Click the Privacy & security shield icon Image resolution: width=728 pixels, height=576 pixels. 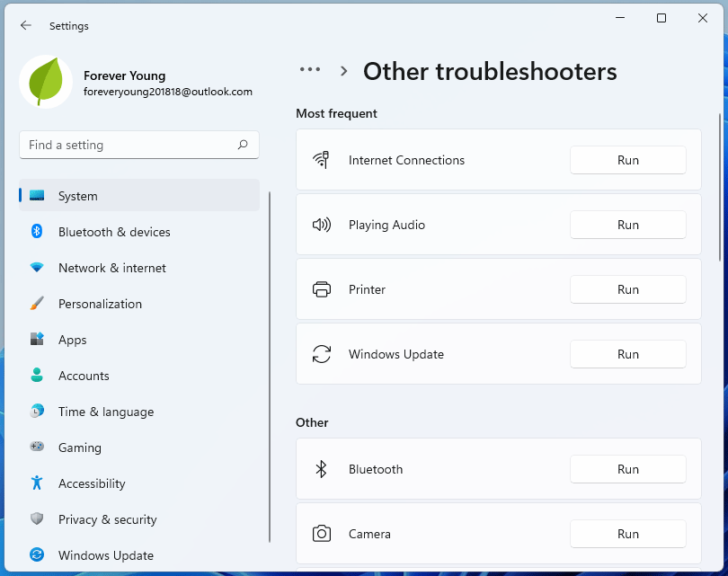[x=37, y=518]
